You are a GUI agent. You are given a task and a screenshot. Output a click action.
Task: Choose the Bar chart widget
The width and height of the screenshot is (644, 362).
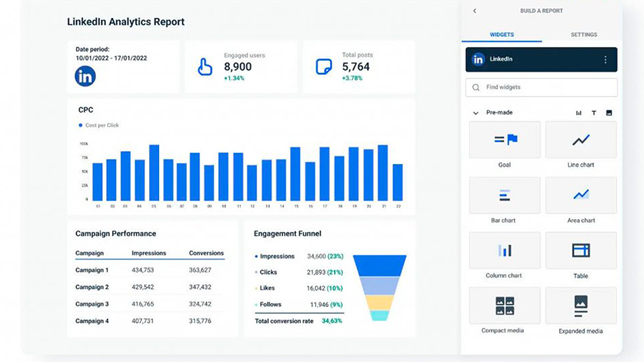click(x=504, y=196)
